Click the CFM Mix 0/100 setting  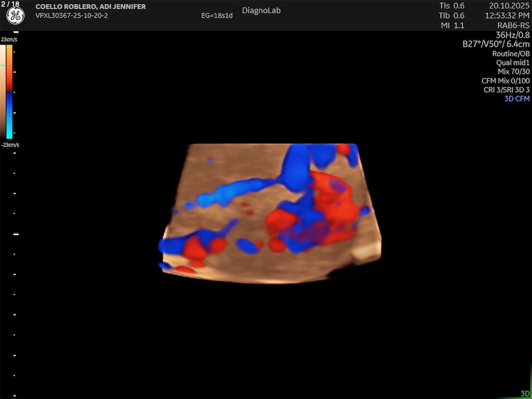tap(505, 80)
